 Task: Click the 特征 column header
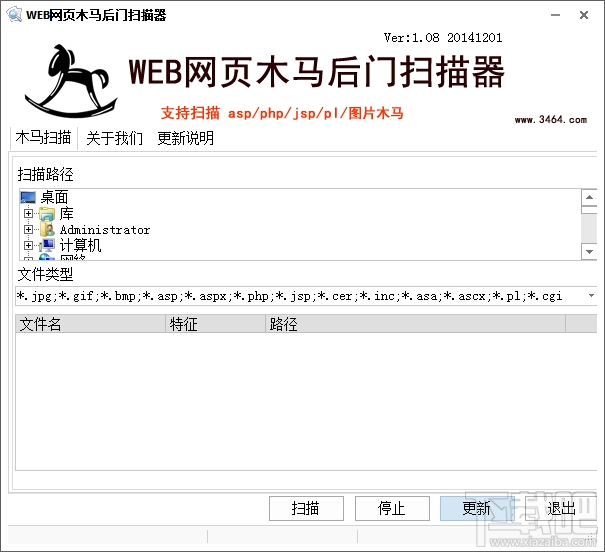215,324
